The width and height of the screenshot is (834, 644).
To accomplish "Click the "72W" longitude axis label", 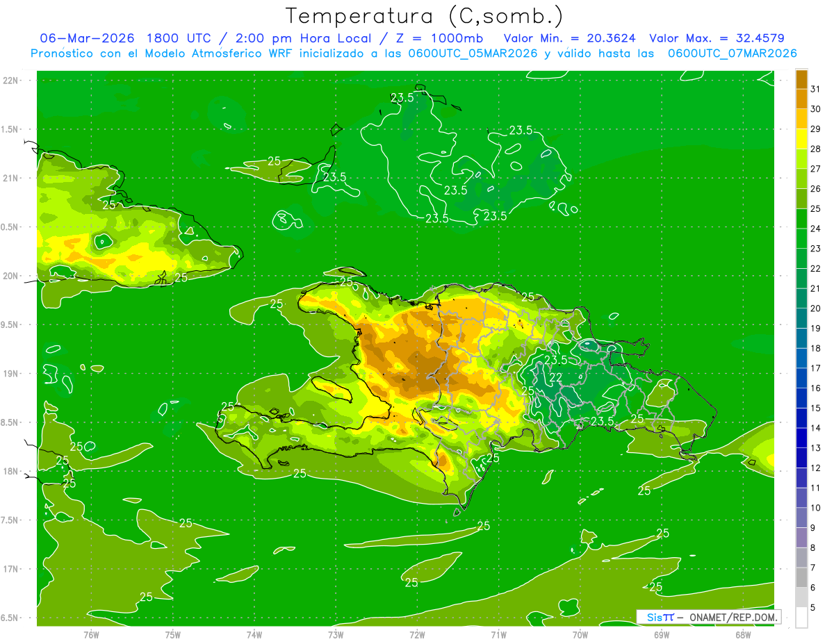I will pyautogui.click(x=417, y=634).
